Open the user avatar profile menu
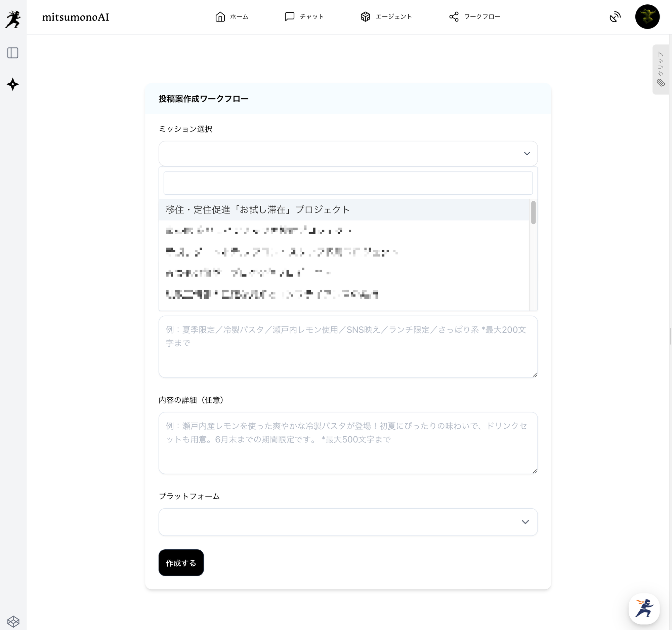Viewport: 672px width, 630px height. point(647,16)
